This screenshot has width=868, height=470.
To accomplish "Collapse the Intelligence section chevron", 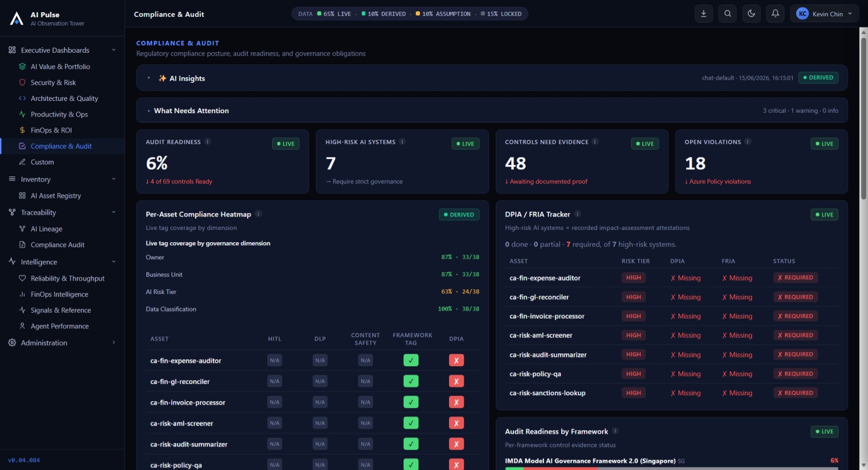I will pos(114,262).
